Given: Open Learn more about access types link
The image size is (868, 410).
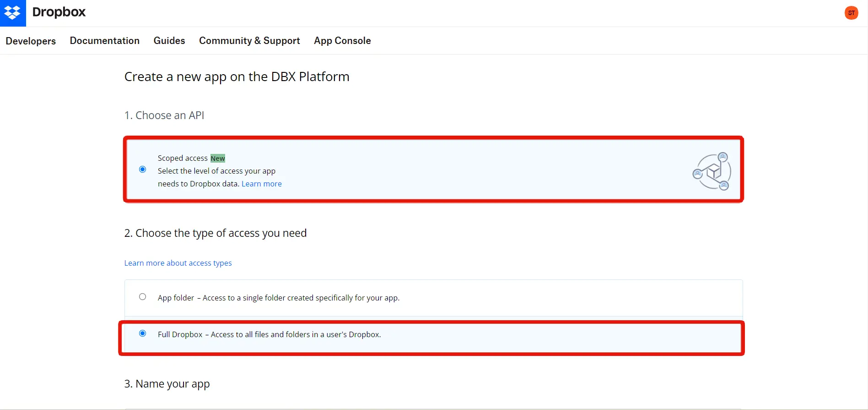Looking at the screenshot, I should [178, 263].
